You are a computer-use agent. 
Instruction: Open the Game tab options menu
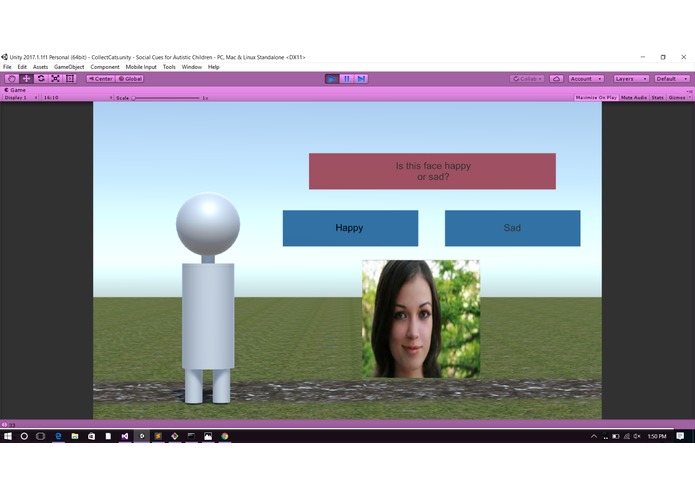689,90
